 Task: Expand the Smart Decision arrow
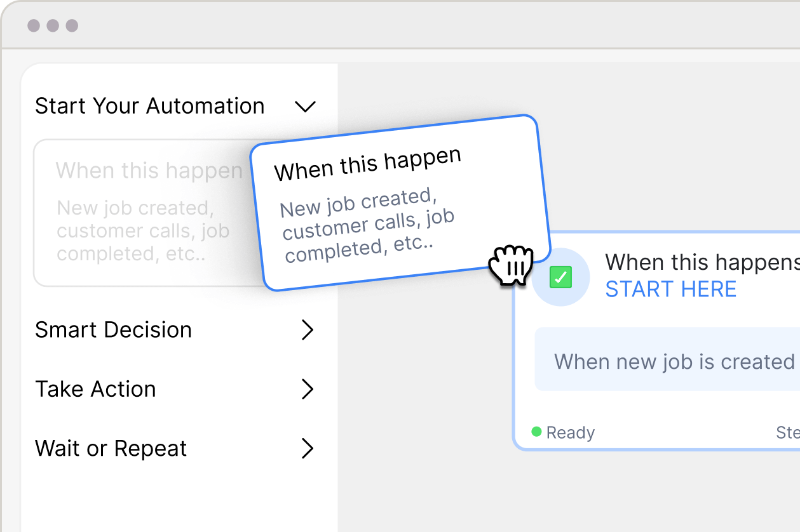coord(308,330)
